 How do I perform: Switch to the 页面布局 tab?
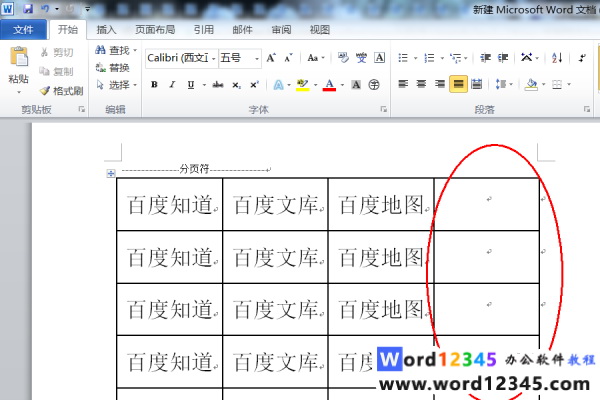(155, 29)
